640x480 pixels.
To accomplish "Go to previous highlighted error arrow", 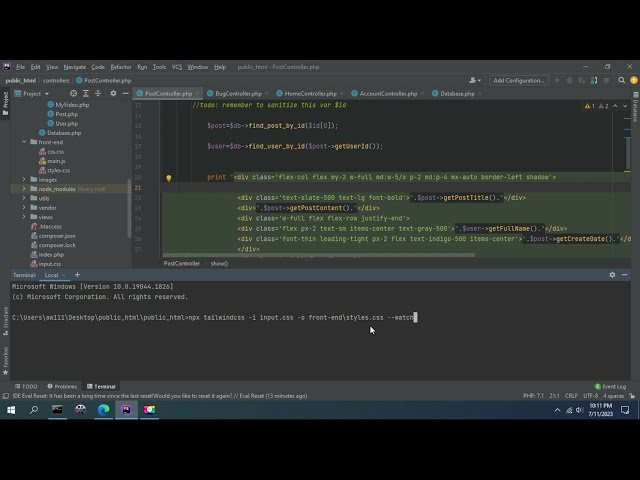I will click(x=615, y=106).
